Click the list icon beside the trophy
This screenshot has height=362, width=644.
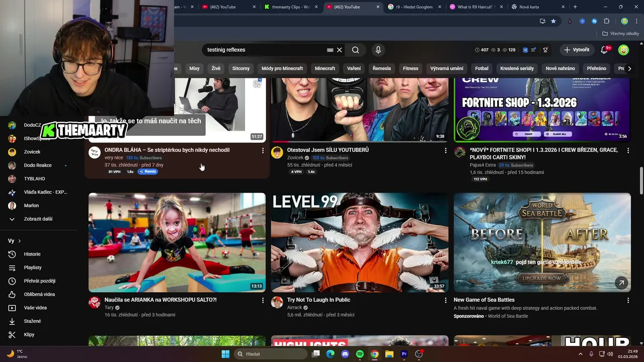(x=534, y=50)
